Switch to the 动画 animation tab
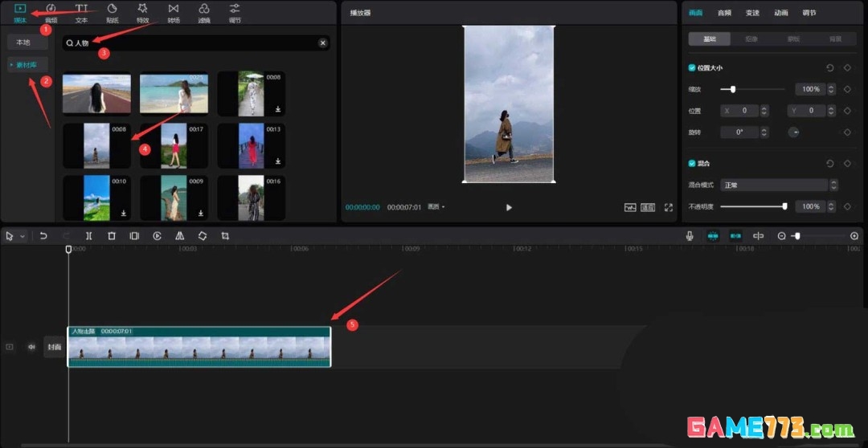 tap(780, 13)
